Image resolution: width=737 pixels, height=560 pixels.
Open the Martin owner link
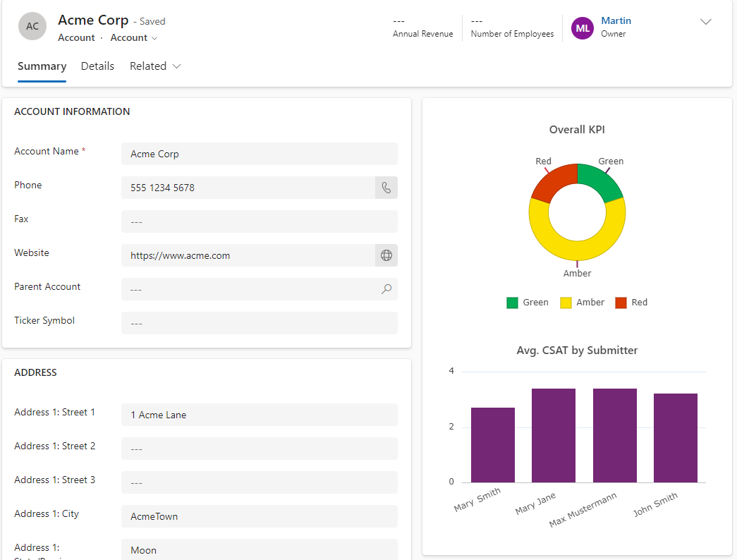616,20
